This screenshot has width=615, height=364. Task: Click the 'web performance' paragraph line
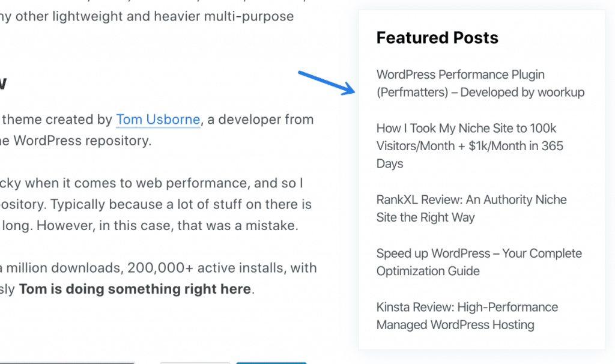[x=151, y=183]
